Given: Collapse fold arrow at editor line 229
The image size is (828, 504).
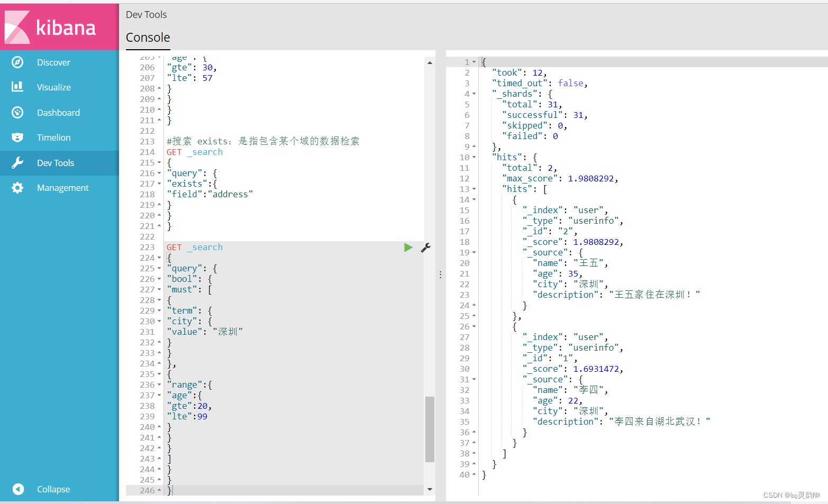Looking at the screenshot, I should click(x=159, y=311).
